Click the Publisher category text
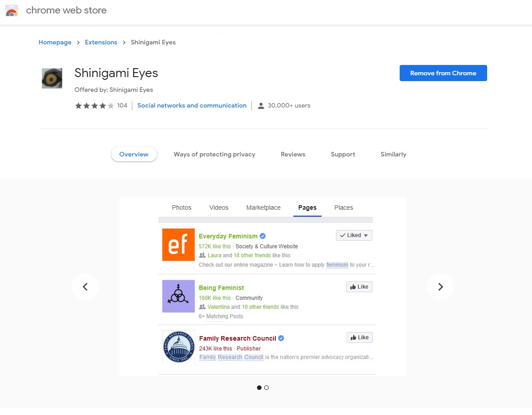This screenshot has width=532, height=415. (x=249, y=349)
